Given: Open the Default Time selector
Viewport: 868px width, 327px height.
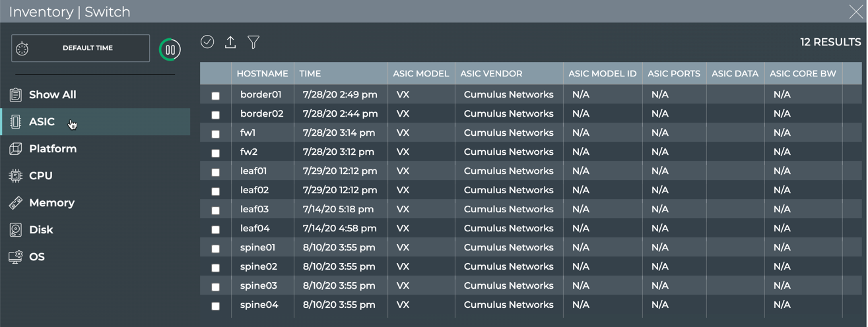Looking at the screenshot, I should point(81,48).
